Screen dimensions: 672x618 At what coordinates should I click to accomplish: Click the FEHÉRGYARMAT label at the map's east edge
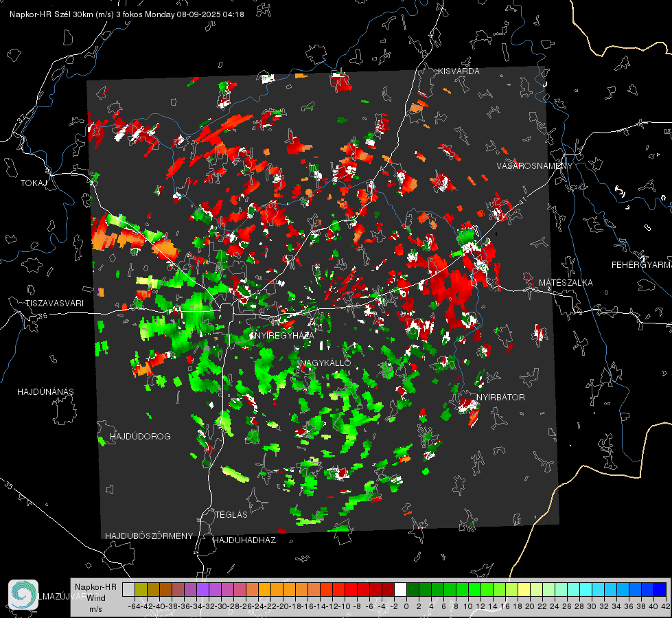[x=642, y=265]
